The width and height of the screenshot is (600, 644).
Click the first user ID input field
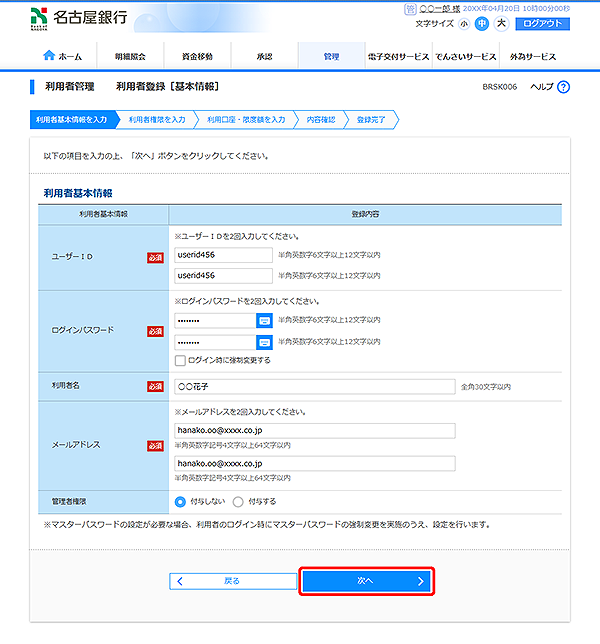click(223, 255)
